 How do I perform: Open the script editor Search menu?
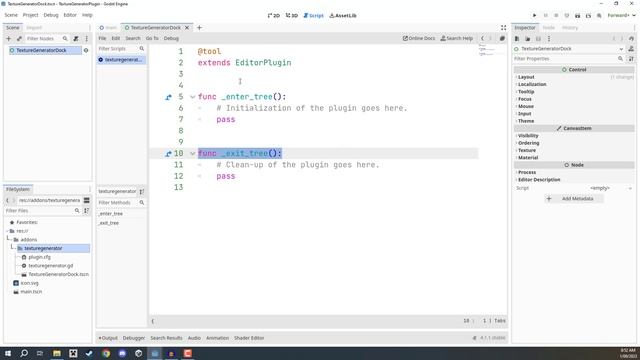tap(133, 38)
